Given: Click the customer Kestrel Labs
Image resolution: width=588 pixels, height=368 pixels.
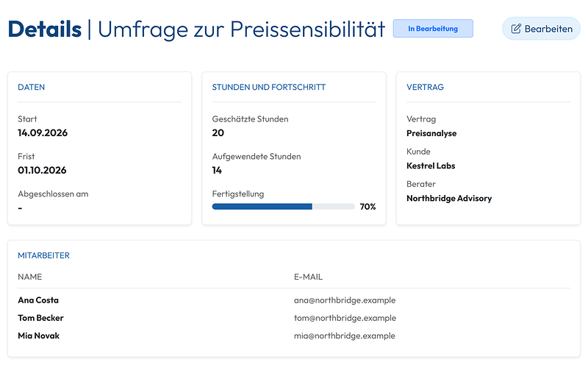Looking at the screenshot, I should [431, 166].
